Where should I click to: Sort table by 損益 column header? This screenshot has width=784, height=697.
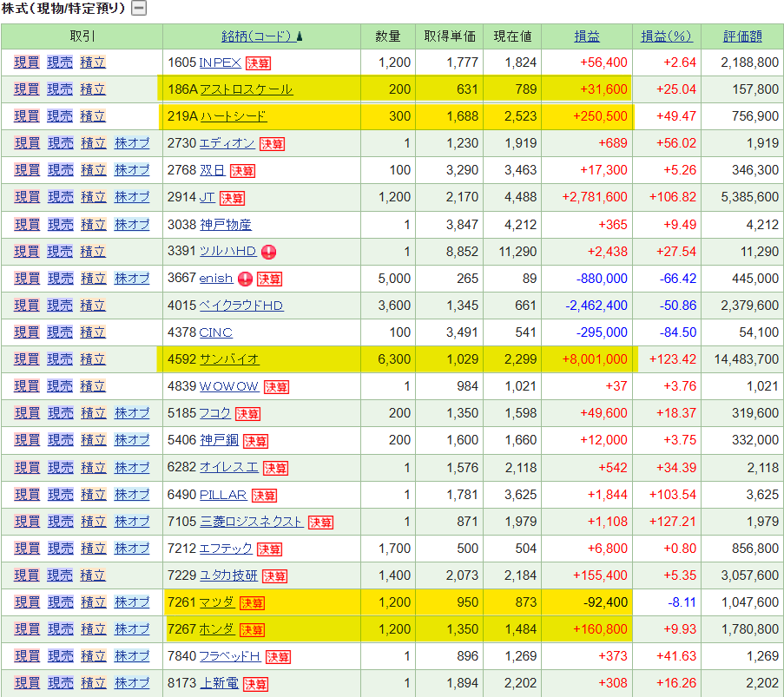[x=587, y=36]
